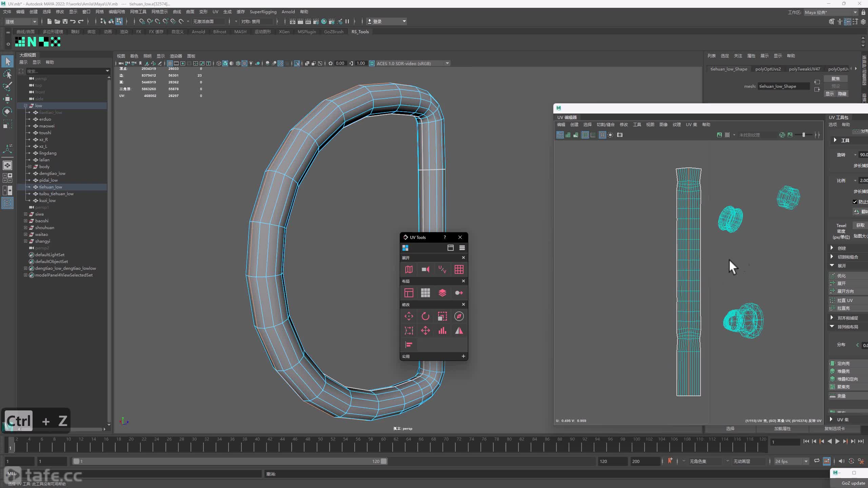Click the flip triangle icon in UV Tools
The height and width of the screenshot is (488, 868).
point(459,330)
